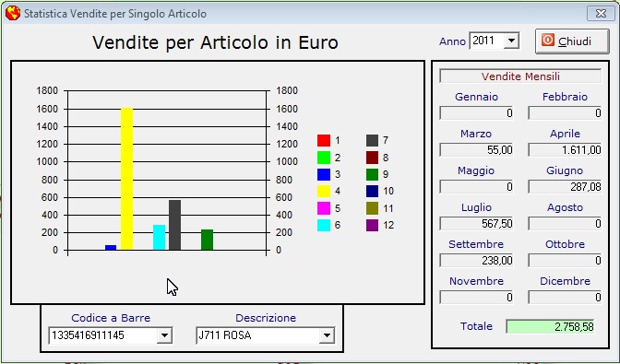The image size is (620, 364).
Task: Click the Chiudi button
Action: [572, 41]
